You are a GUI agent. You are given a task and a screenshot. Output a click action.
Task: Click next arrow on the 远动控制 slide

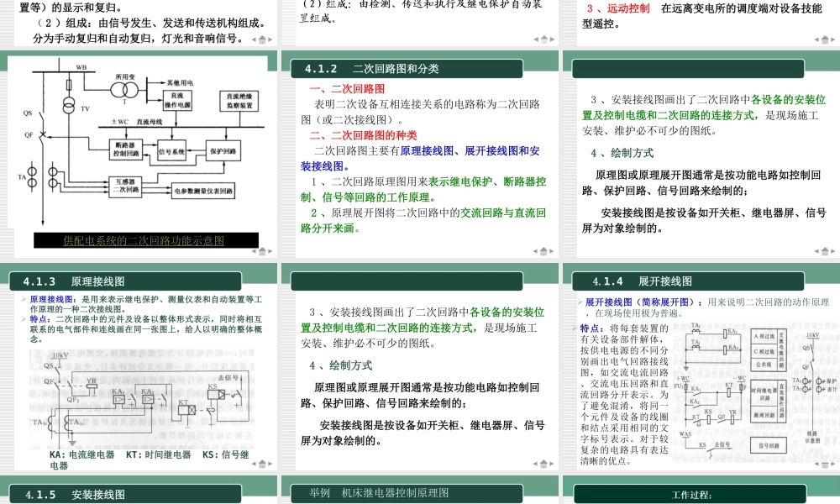pos(833,39)
